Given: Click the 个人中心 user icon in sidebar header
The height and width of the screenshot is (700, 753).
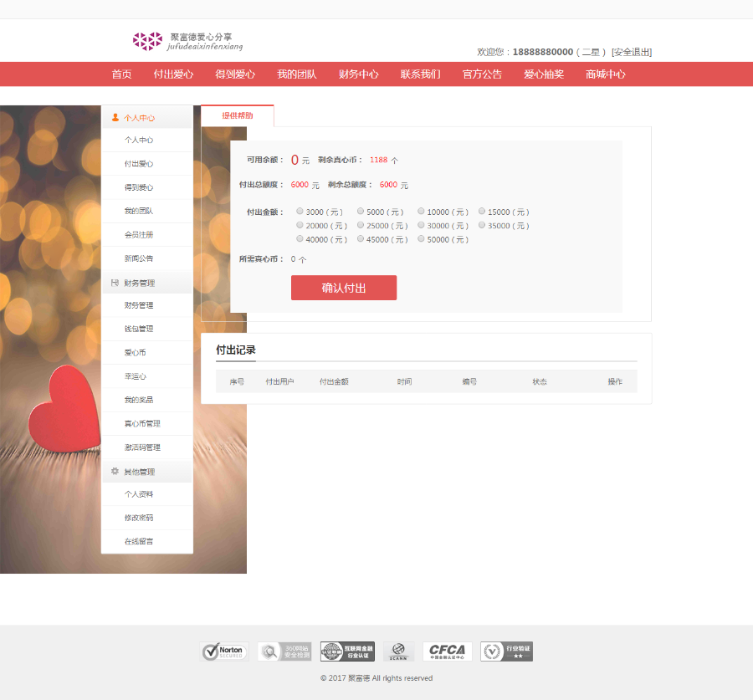Looking at the screenshot, I should pos(115,117).
